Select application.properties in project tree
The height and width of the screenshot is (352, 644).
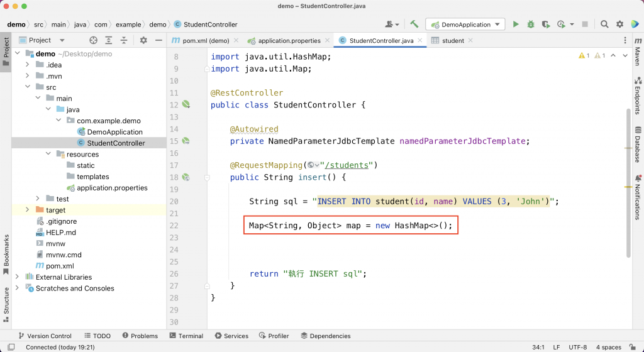pyautogui.click(x=112, y=187)
